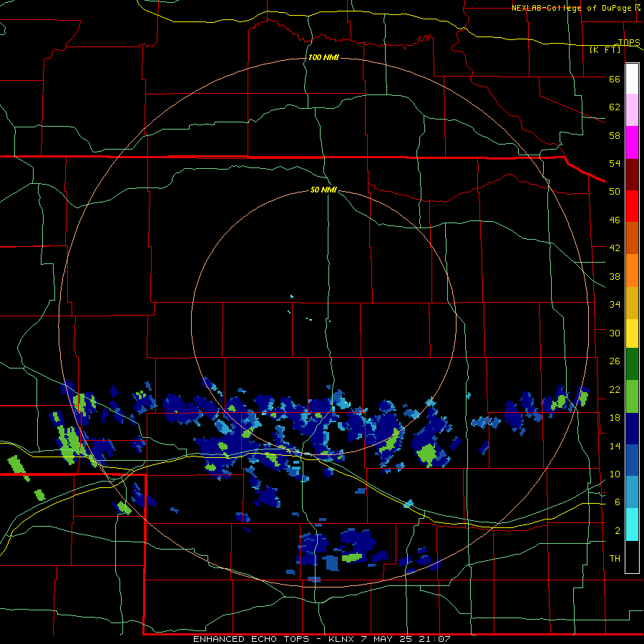The image size is (644, 644).
Task: Click the "100 NMI" range ring label
Action: tap(323, 57)
